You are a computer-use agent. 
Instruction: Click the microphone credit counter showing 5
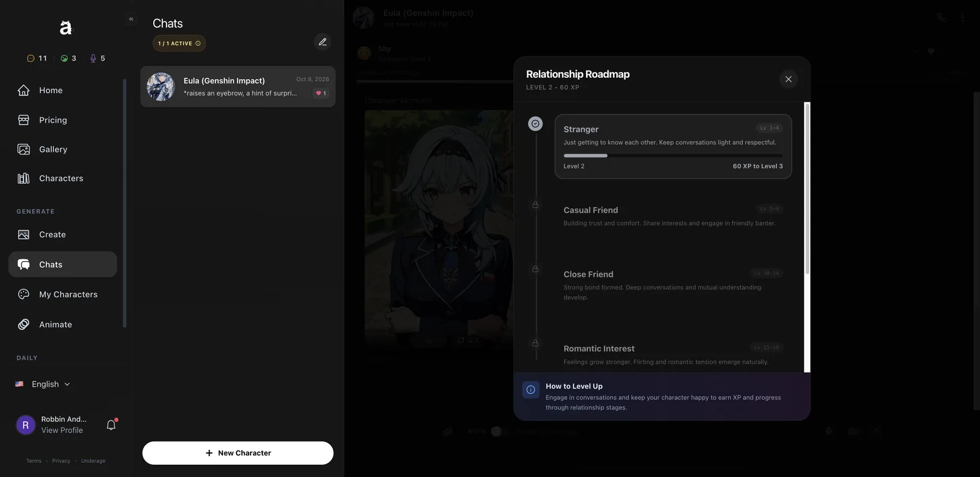(x=98, y=58)
